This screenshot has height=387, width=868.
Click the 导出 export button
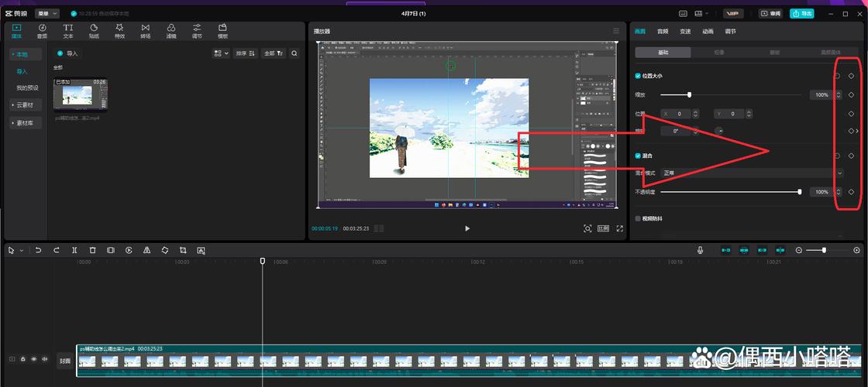coord(801,13)
